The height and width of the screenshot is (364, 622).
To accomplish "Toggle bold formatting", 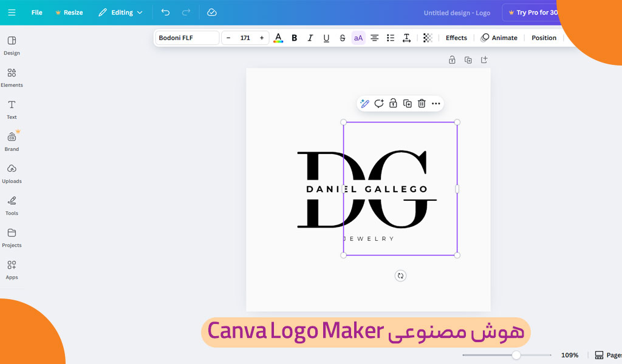I will pos(295,38).
